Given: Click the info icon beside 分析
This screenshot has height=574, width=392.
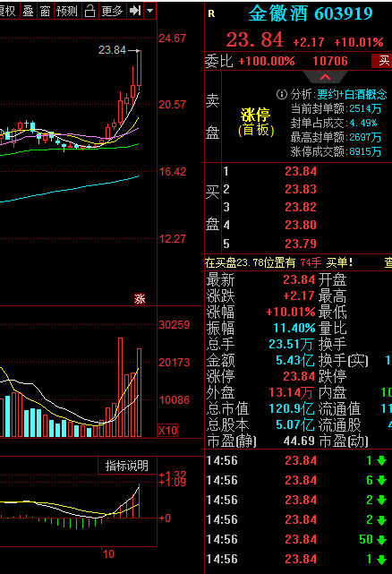Looking at the screenshot, I should [x=281, y=94].
